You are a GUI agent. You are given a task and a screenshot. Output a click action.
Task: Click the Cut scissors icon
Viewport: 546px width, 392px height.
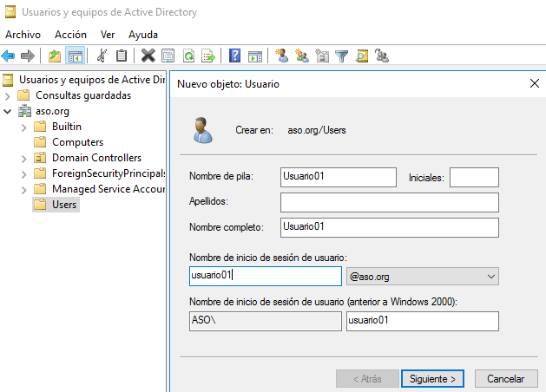[x=102, y=56]
